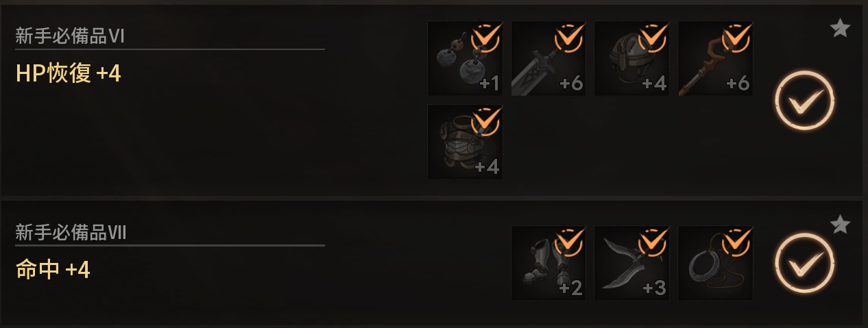868x328 pixels.
Task: Select the chest armor +4 item
Action: pos(465,142)
